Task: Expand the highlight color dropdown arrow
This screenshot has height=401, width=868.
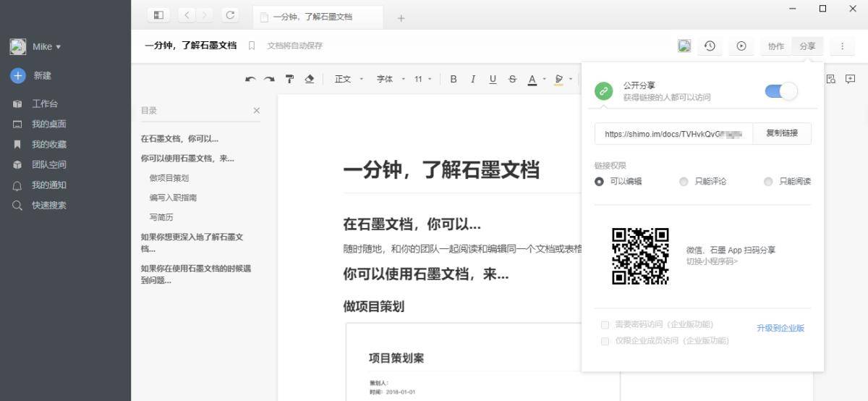Action: (570, 80)
